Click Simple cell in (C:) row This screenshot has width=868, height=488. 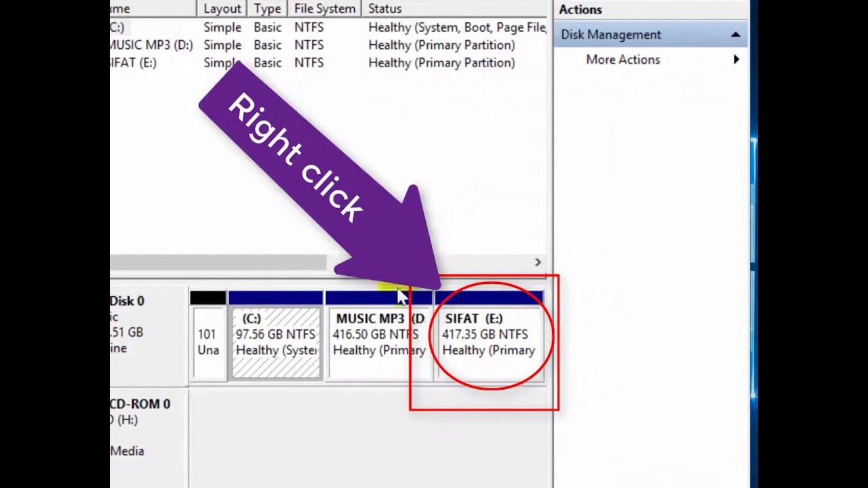(x=222, y=27)
